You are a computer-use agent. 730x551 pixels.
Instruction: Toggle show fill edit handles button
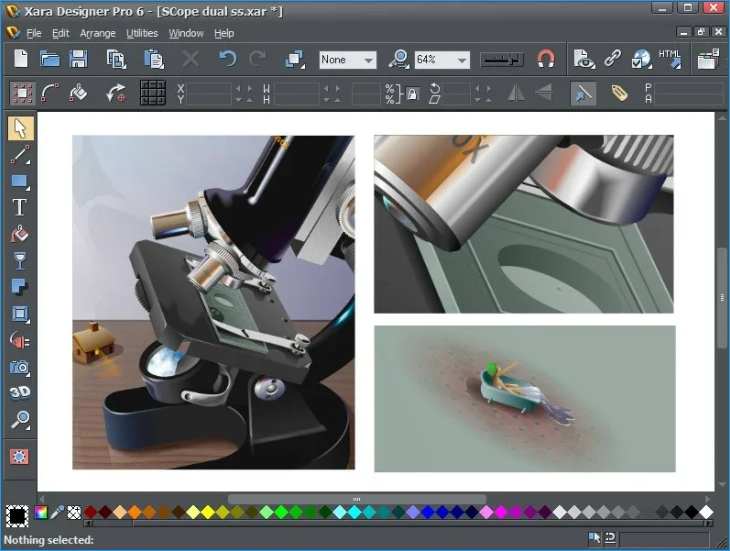click(78, 93)
